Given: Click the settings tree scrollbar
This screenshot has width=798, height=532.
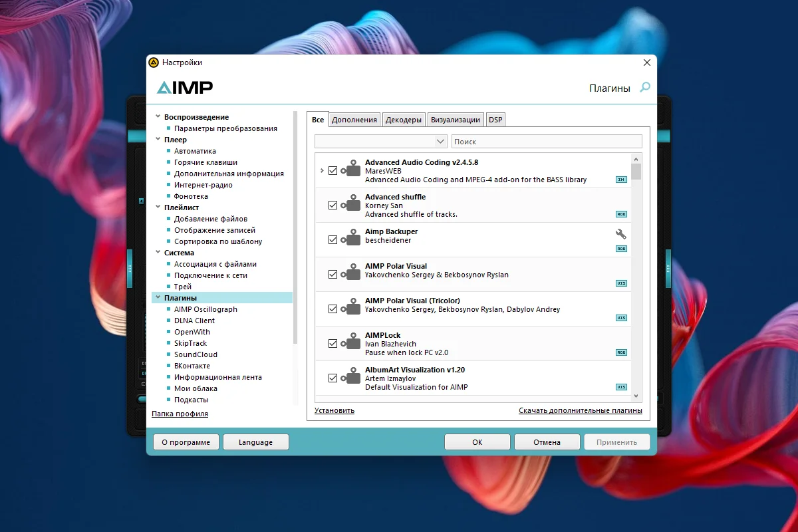Looking at the screenshot, I should [x=295, y=226].
